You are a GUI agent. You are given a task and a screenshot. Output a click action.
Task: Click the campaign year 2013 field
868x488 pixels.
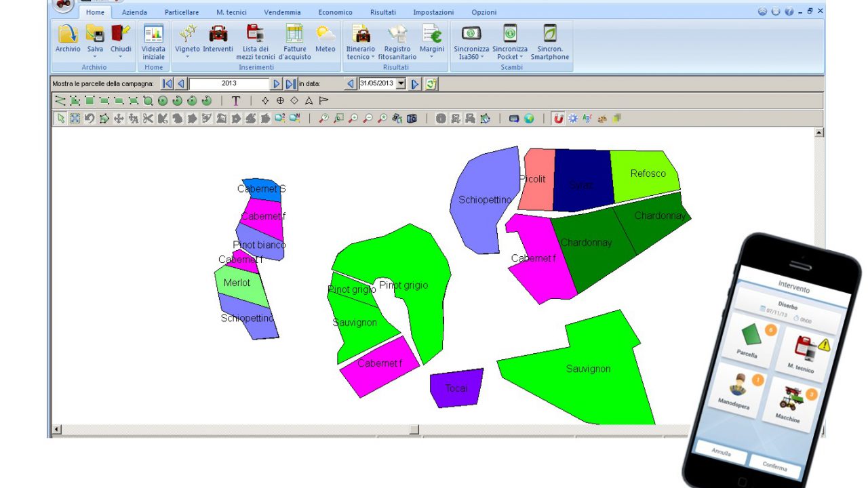(x=229, y=84)
